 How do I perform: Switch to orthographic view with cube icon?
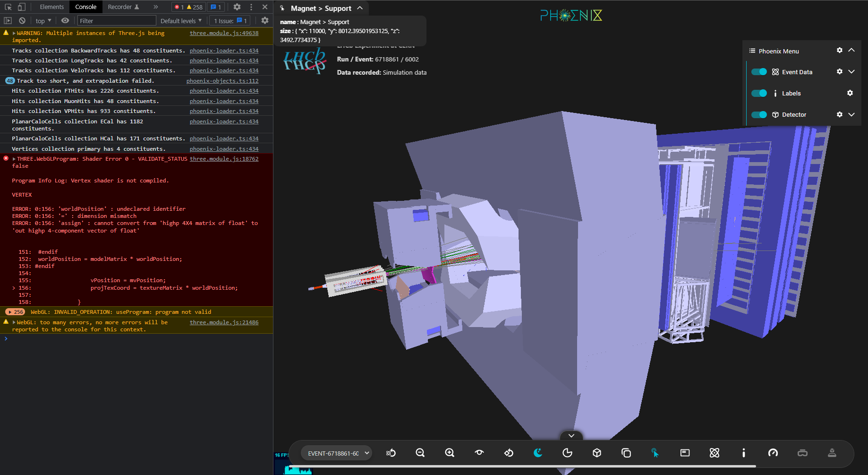[x=596, y=452]
